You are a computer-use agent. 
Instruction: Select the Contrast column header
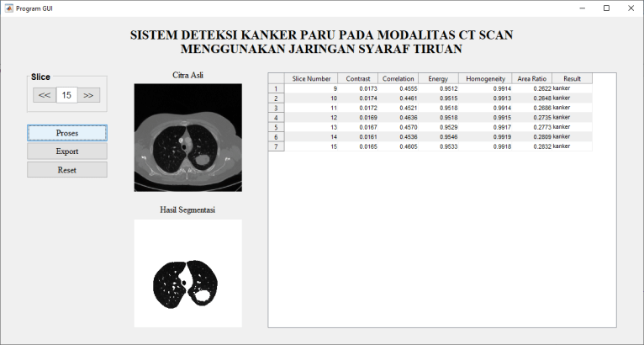click(358, 78)
